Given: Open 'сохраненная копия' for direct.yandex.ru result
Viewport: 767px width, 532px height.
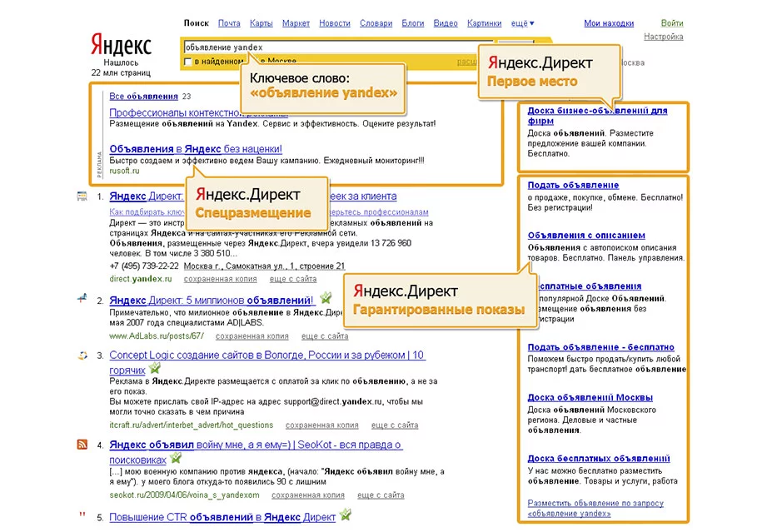Looking at the screenshot, I should (x=220, y=279).
